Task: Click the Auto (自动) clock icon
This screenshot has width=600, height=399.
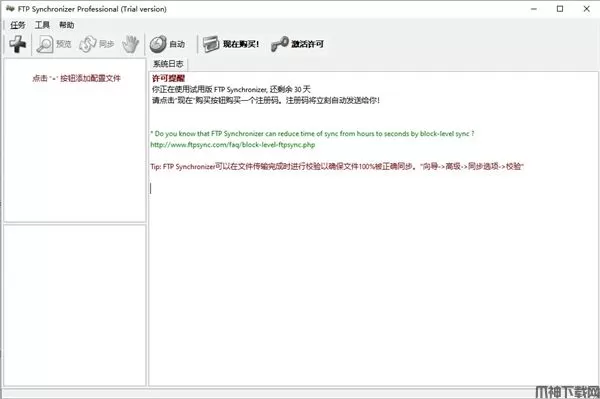Action: pyautogui.click(x=158, y=44)
